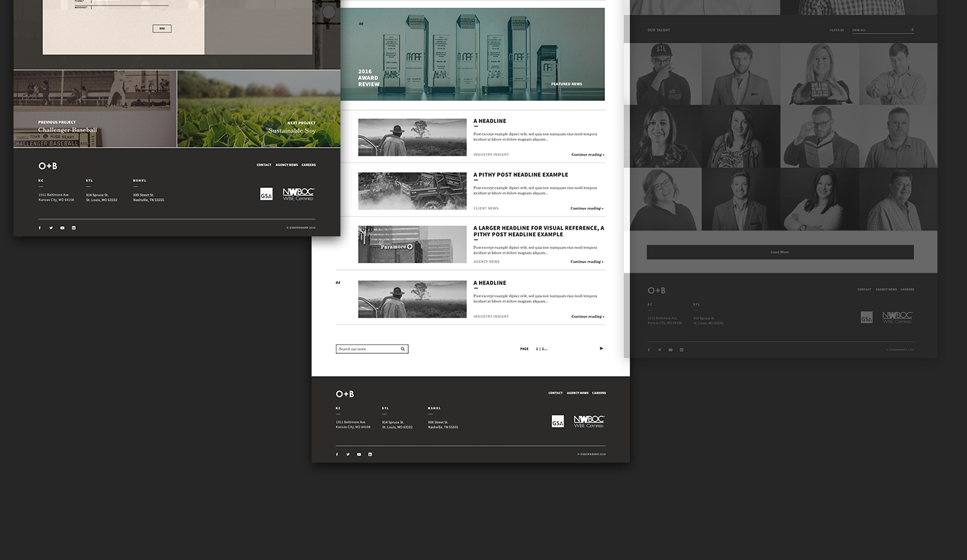The width and height of the screenshot is (967, 560).
Task: Click Continue reading under Pithy Post Headline Example
Action: click(x=587, y=209)
